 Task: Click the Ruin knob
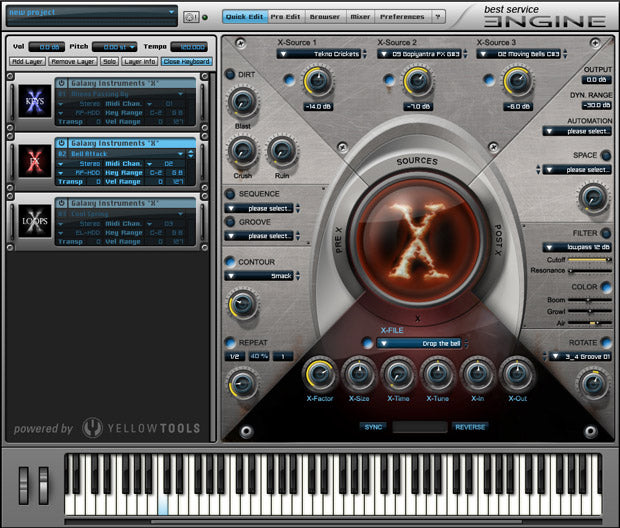(x=282, y=151)
